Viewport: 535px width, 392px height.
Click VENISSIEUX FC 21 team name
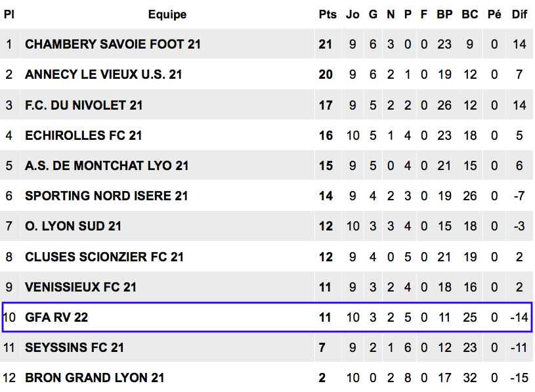(x=81, y=287)
